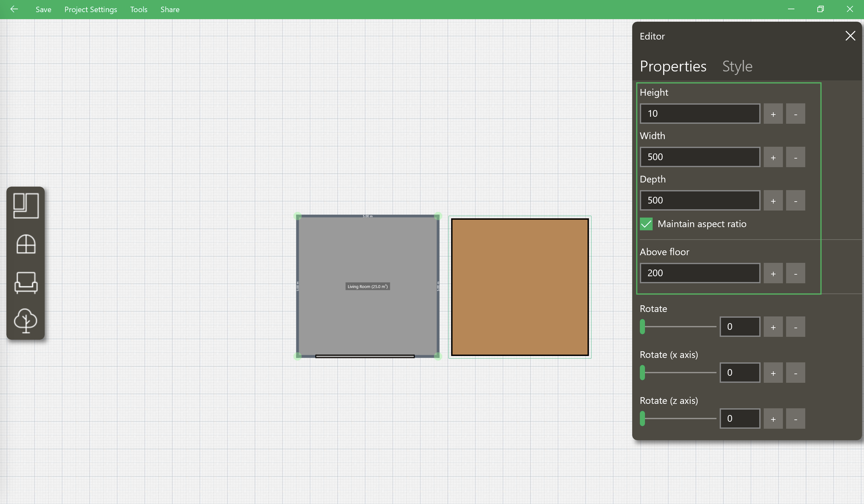The image size is (864, 504).
Task: Increase Height with plus button
Action: click(x=773, y=114)
